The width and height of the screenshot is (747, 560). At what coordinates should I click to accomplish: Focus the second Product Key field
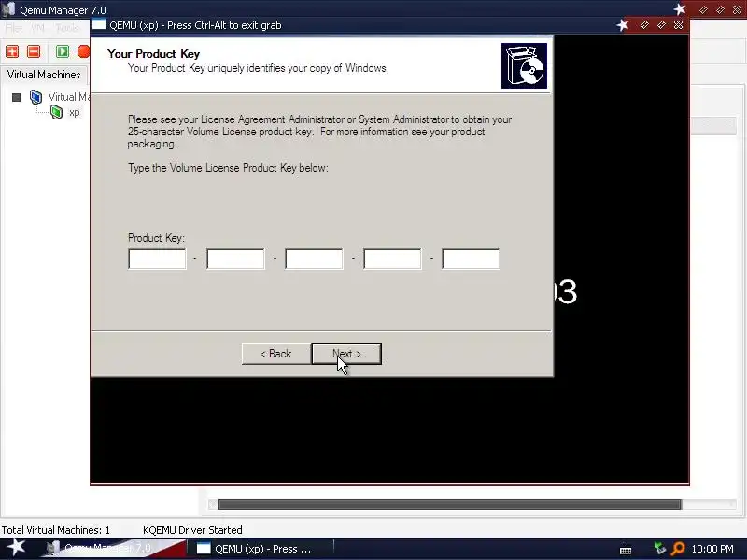pyautogui.click(x=235, y=259)
